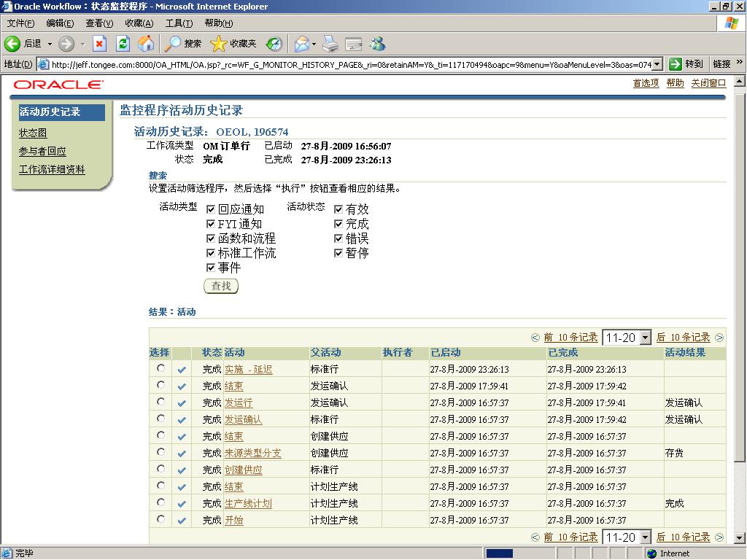
Task: Toggle the 事件 checkbox
Action: (x=211, y=268)
